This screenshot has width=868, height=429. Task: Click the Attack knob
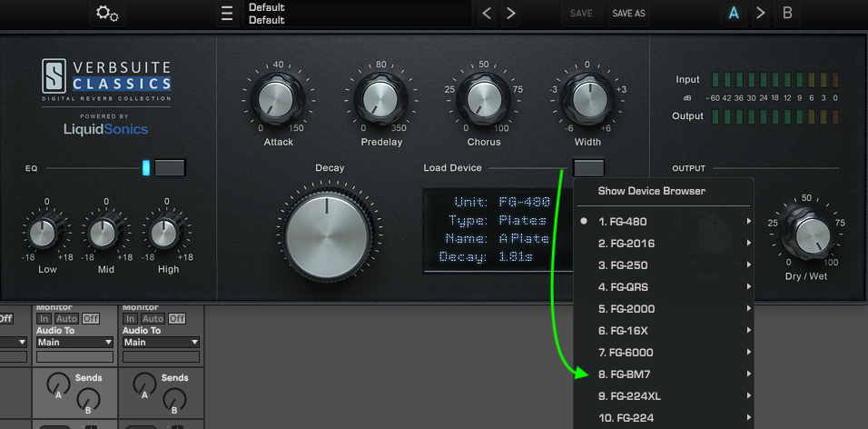click(x=277, y=99)
